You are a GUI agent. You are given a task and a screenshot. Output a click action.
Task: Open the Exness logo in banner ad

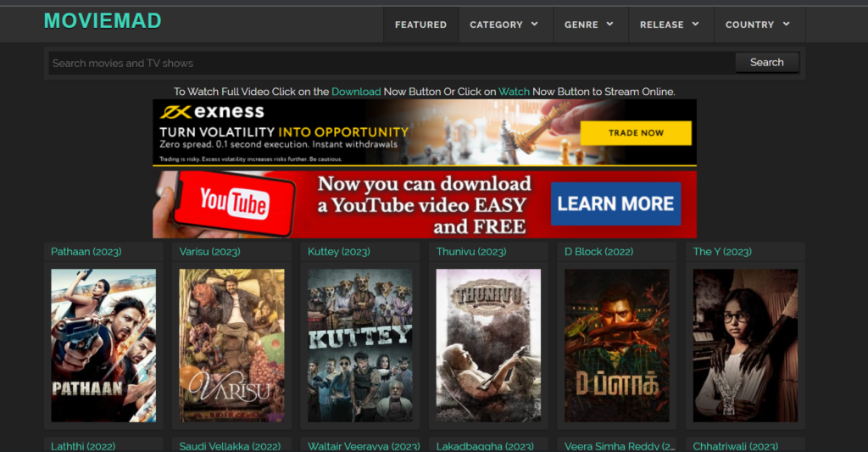pyautogui.click(x=212, y=111)
